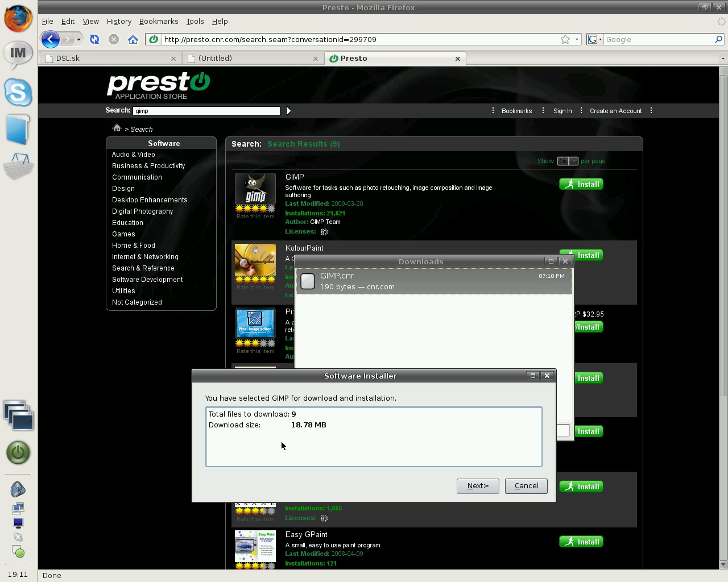Open the URL bar history dropdown
This screenshot has height=582, width=728.
coord(577,39)
